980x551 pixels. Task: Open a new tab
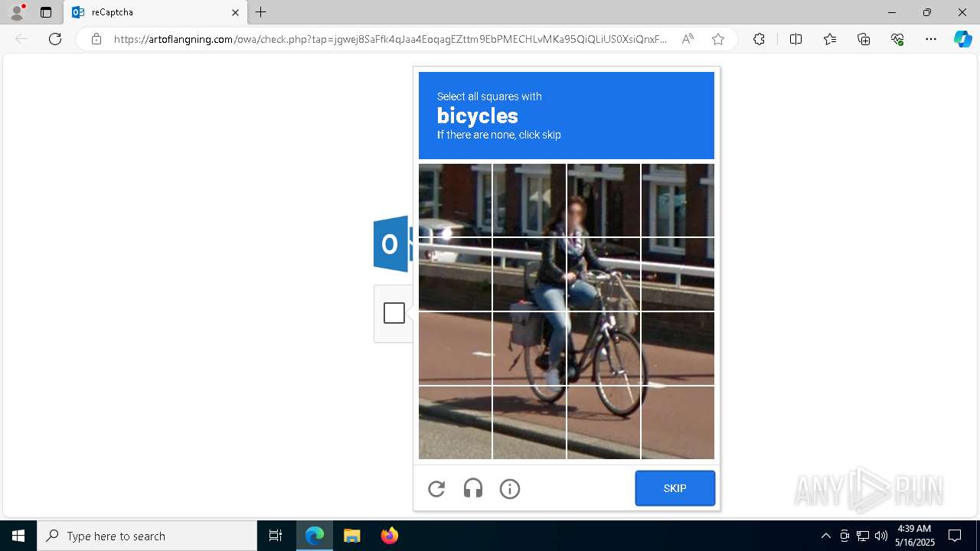click(x=261, y=12)
